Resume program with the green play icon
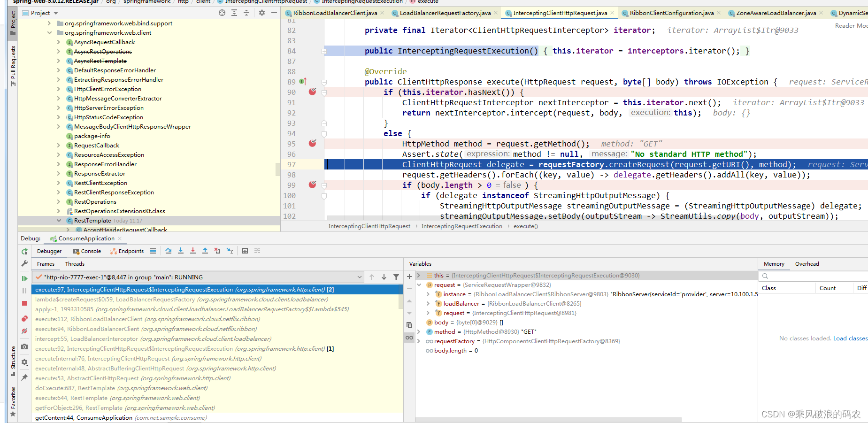Viewport: 868px width, 423px height. tap(24, 278)
